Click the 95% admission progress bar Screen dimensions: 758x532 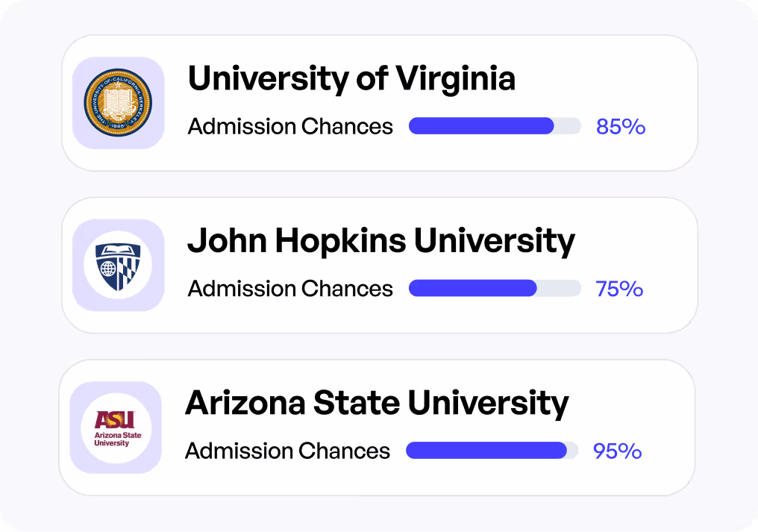tap(492, 450)
